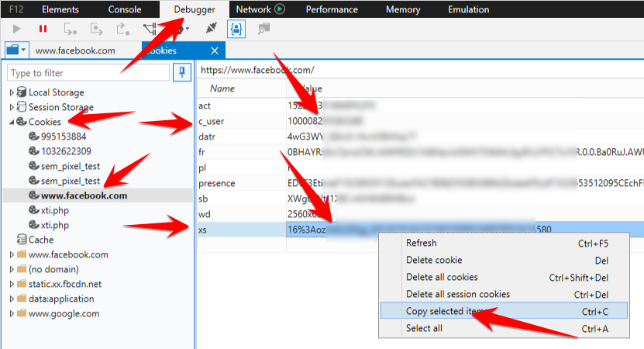Switch to the Network tab
The image size is (644, 349).
pos(253,9)
